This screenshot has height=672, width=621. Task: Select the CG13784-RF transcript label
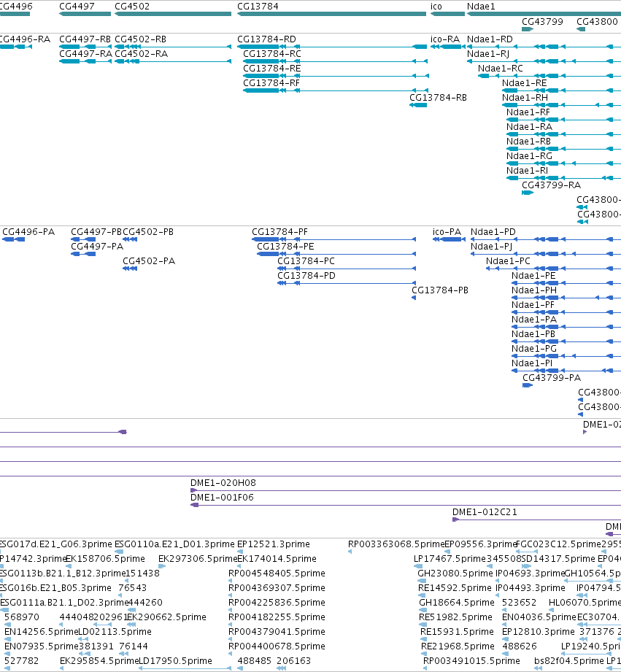(271, 82)
